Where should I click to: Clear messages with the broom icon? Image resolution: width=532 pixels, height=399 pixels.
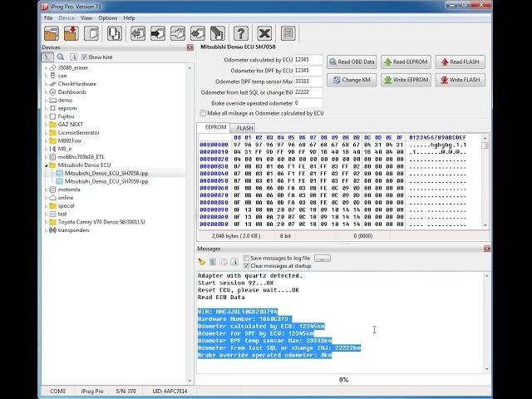tap(202, 262)
